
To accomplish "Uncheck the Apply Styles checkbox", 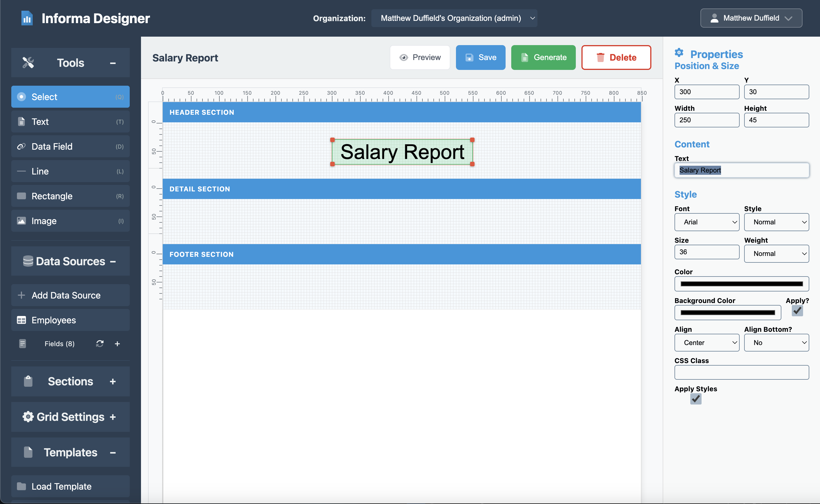I will (x=696, y=399).
